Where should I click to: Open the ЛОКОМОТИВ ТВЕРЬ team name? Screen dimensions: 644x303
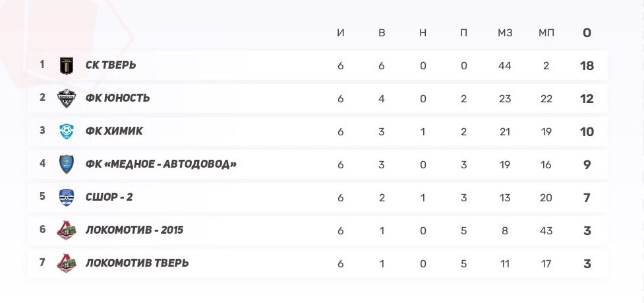pos(137,262)
